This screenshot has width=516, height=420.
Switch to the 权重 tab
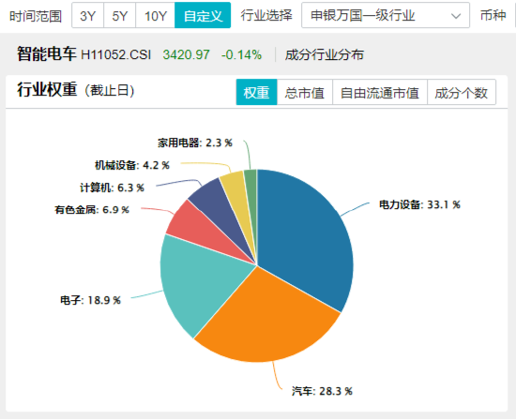coord(257,93)
